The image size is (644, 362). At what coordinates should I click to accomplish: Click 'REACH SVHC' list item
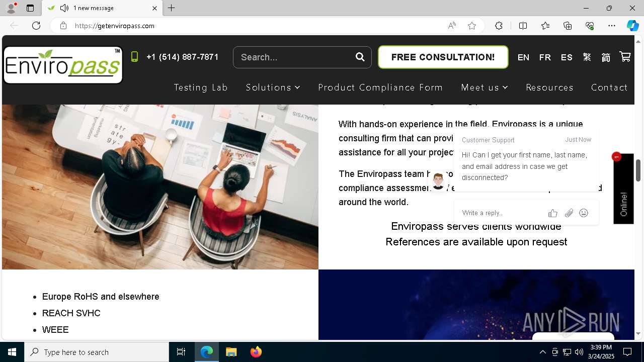pyautogui.click(x=71, y=313)
